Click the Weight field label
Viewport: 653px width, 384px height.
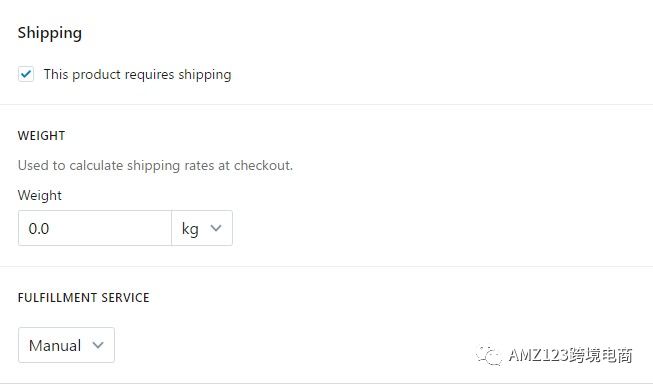[x=40, y=195]
